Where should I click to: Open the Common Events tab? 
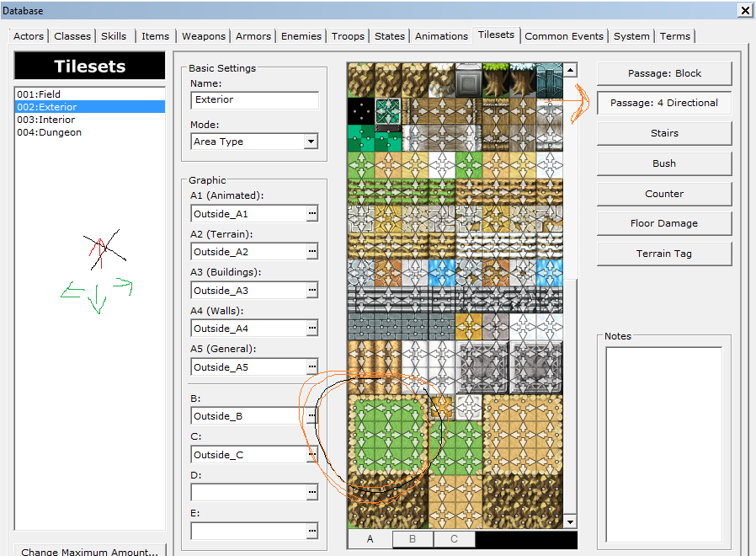563,36
